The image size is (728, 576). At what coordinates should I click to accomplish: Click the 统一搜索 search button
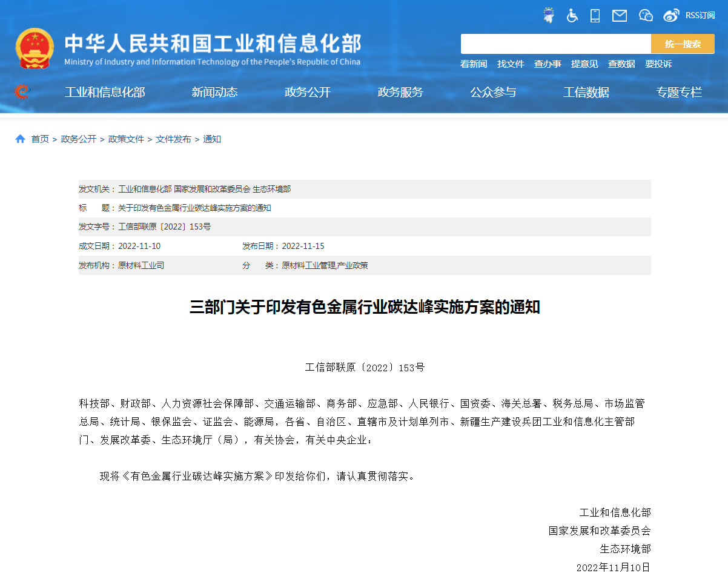click(683, 44)
